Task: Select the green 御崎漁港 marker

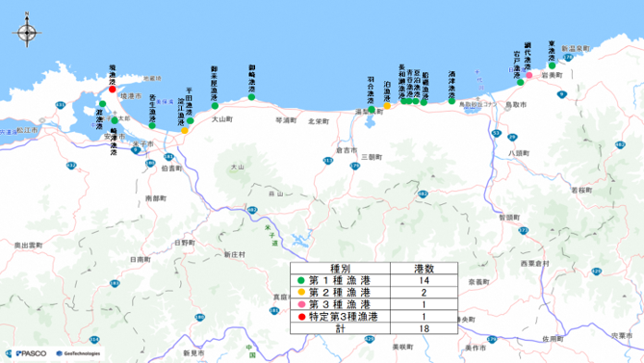Action: pyautogui.click(x=251, y=97)
